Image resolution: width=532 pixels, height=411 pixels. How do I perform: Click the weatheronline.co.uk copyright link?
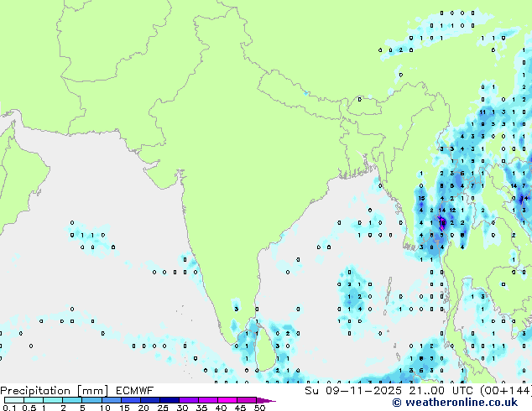click(455, 403)
